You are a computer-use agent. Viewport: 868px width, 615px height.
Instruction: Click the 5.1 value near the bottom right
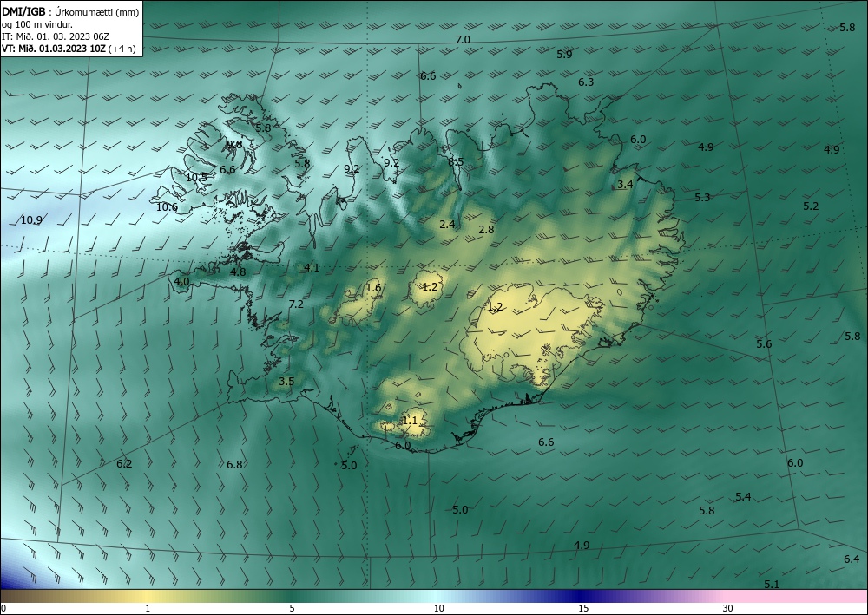[x=772, y=584]
